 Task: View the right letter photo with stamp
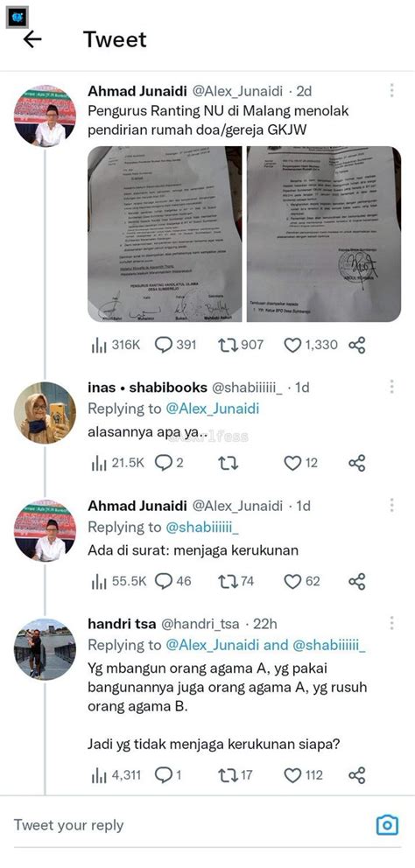[324, 234]
